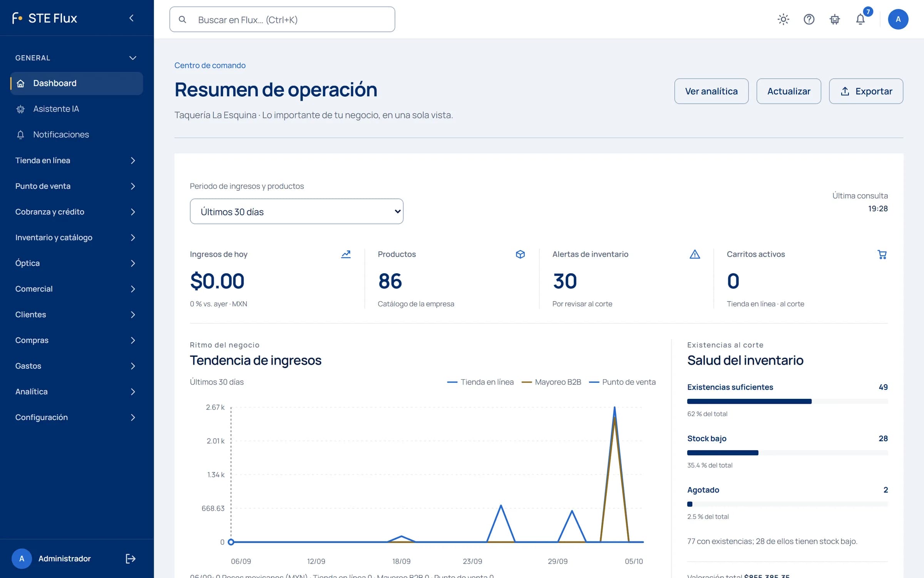Toggle Tienda en línea series in chart legend
The image size is (924, 578).
point(480,382)
